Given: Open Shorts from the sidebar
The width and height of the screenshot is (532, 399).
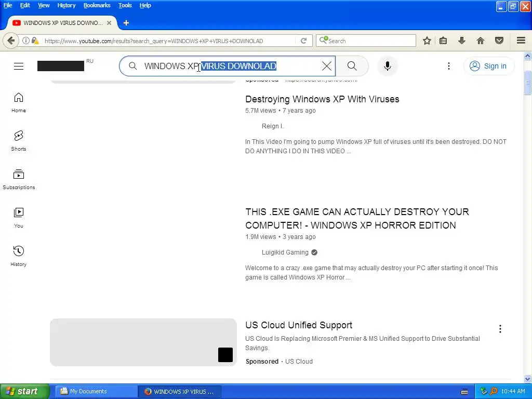Looking at the screenshot, I should (x=19, y=141).
